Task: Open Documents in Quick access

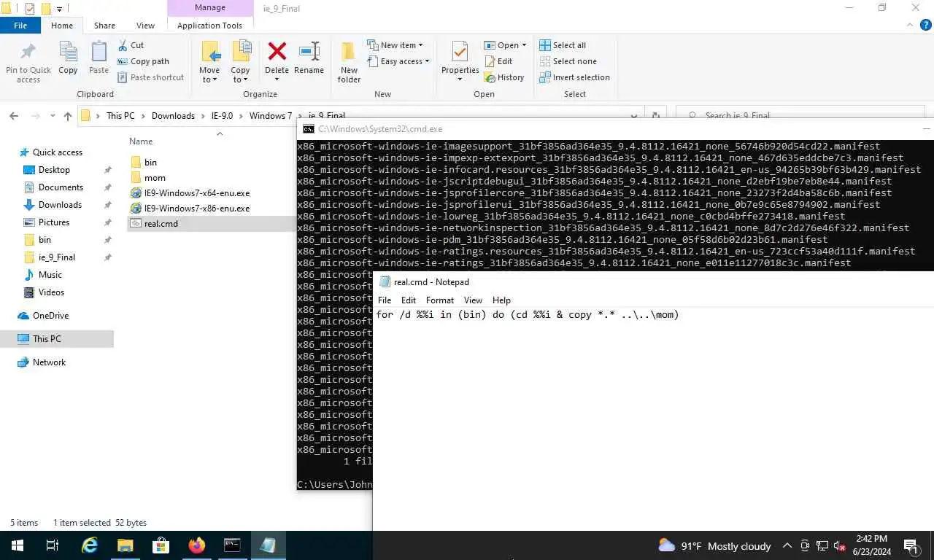Action: [x=61, y=187]
